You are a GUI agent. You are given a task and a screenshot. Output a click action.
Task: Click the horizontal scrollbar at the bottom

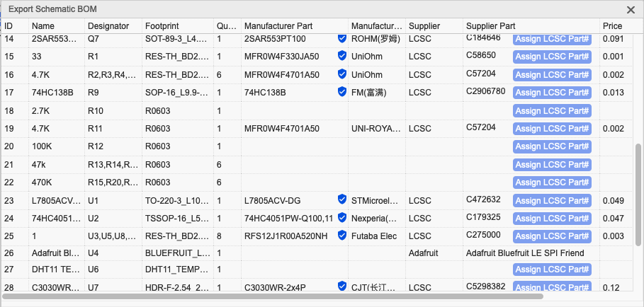[273, 296]
